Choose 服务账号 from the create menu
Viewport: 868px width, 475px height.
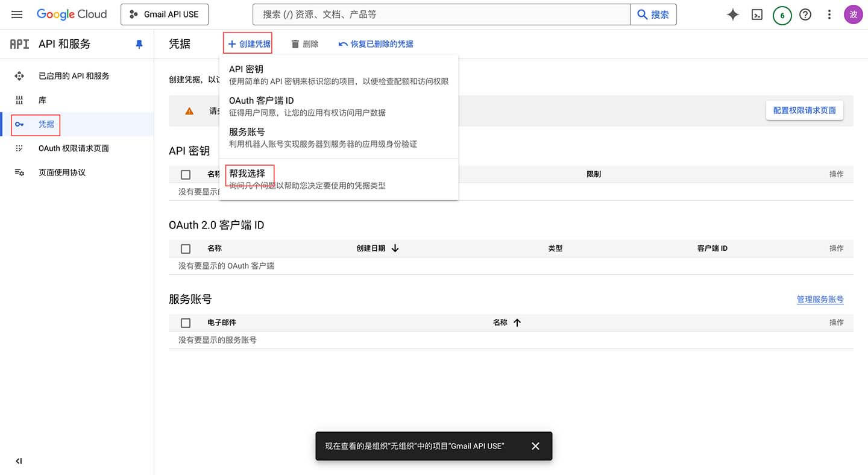pyautogui.click(x=339, y=137)
